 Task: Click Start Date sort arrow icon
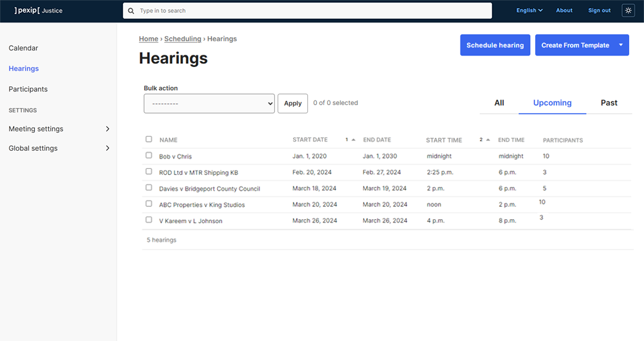[353, 140]
